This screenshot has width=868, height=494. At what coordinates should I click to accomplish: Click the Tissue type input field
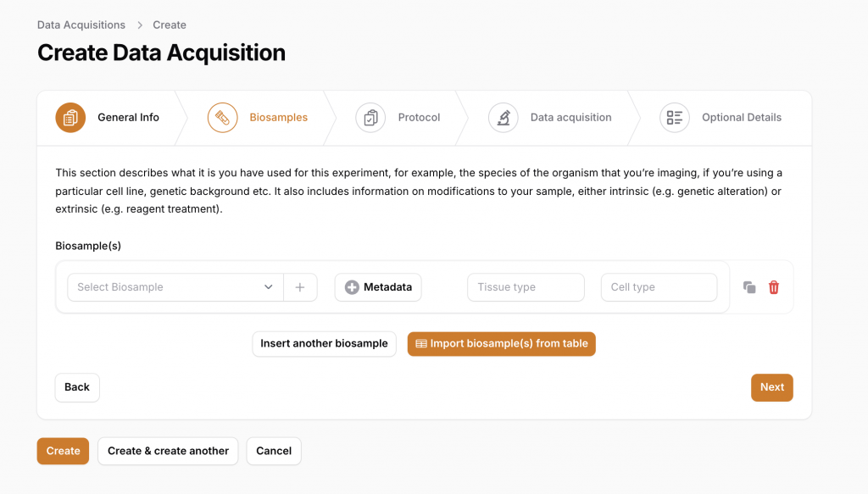[x=526, y=287]
